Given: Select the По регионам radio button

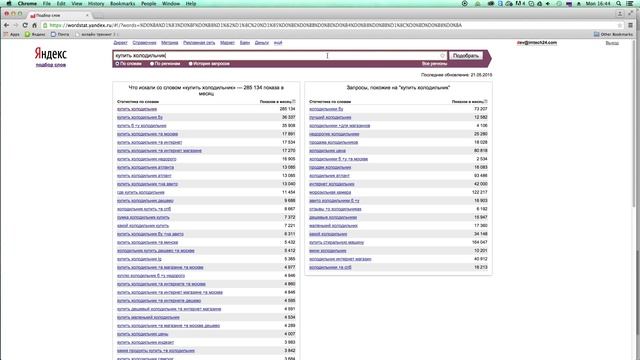Looking at the screenshot, I should pyautogui.click(x=152, y=64).
